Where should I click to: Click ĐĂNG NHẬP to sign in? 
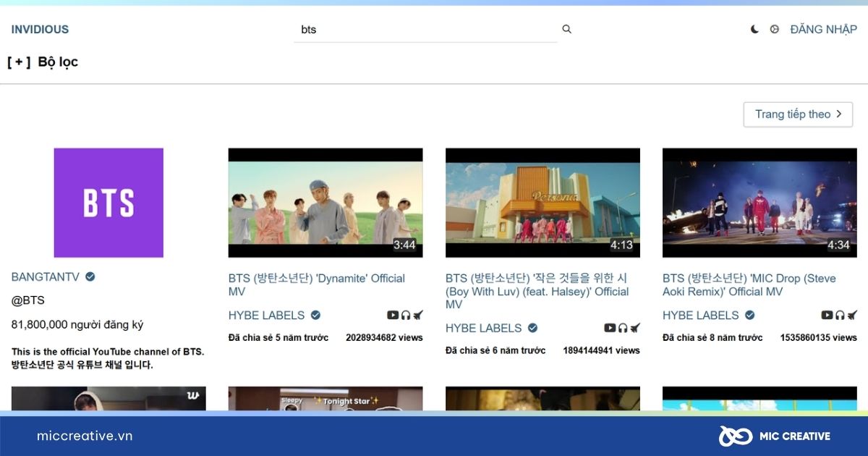(x=824, y=29)
